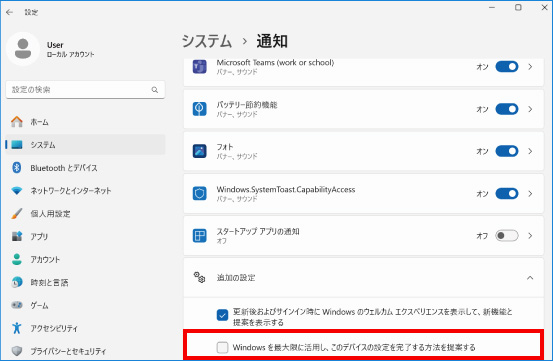Click the 追加の設定 heading text
The height and width of the screenshot is (361, 553).
point(236,278)
